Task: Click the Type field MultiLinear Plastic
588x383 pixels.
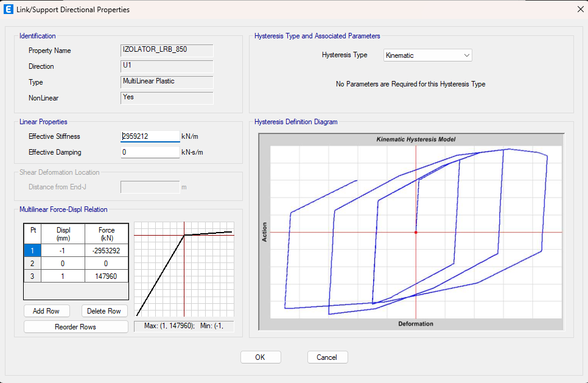Action: 167,82
